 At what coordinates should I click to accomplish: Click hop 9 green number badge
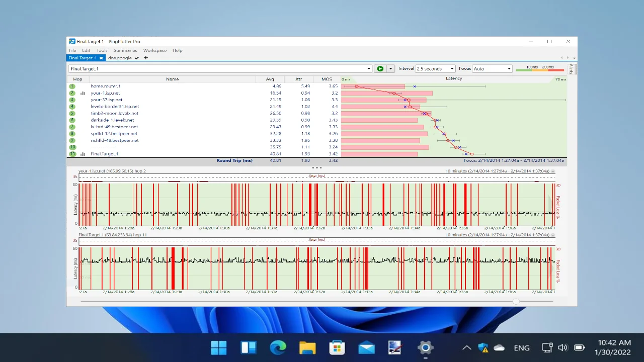tap(72, 140)
